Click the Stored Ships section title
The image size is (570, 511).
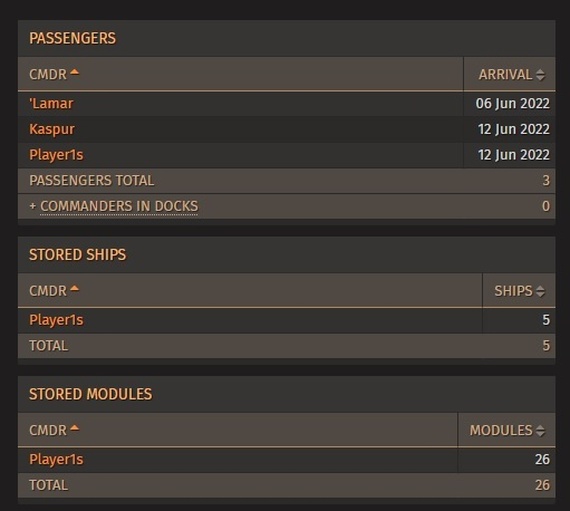point(77,255)
